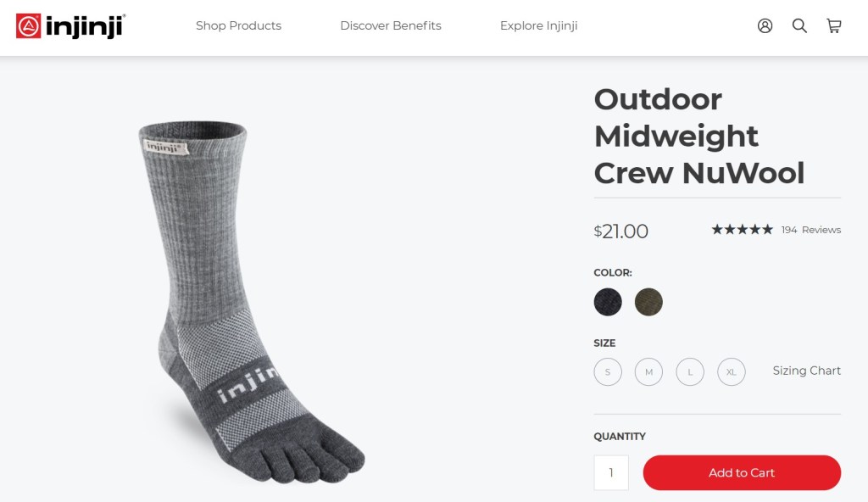Viewport: 868px width, 502px height.
Task: Click the Injinji logo
Action: point(70,25)
